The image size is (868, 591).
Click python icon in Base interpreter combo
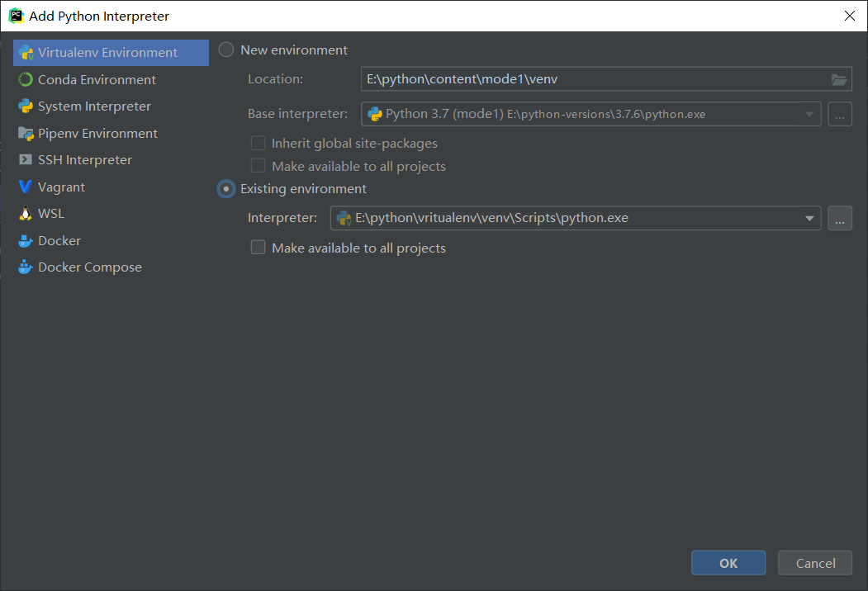point(375,114)
